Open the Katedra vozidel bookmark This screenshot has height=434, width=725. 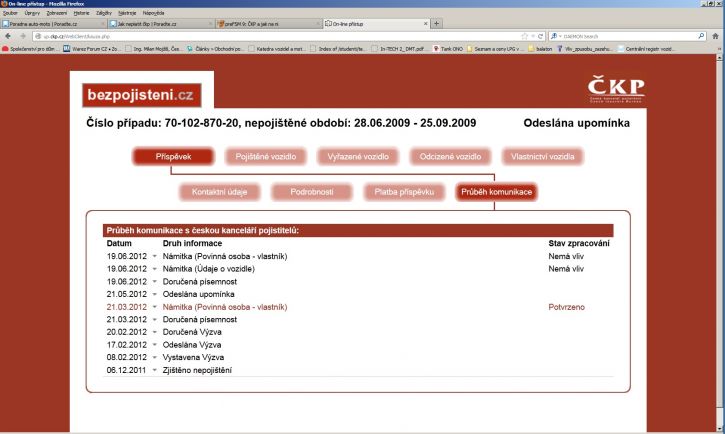pos(277,49)
